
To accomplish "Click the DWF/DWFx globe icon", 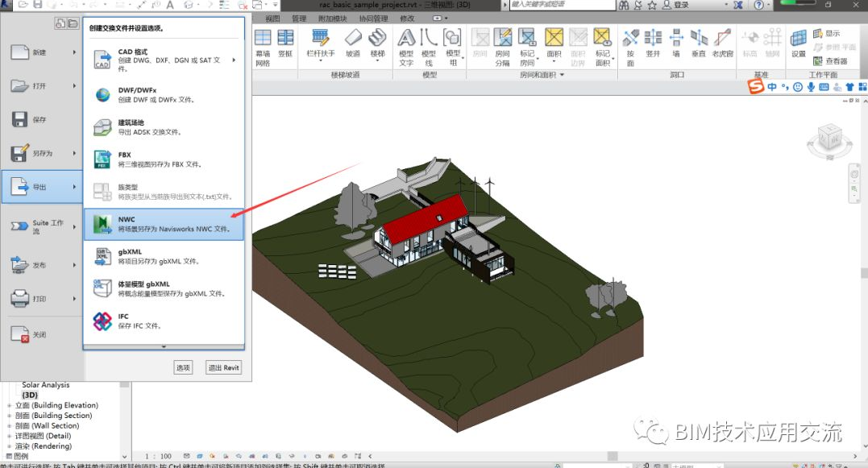I will (x=102, y=95).
